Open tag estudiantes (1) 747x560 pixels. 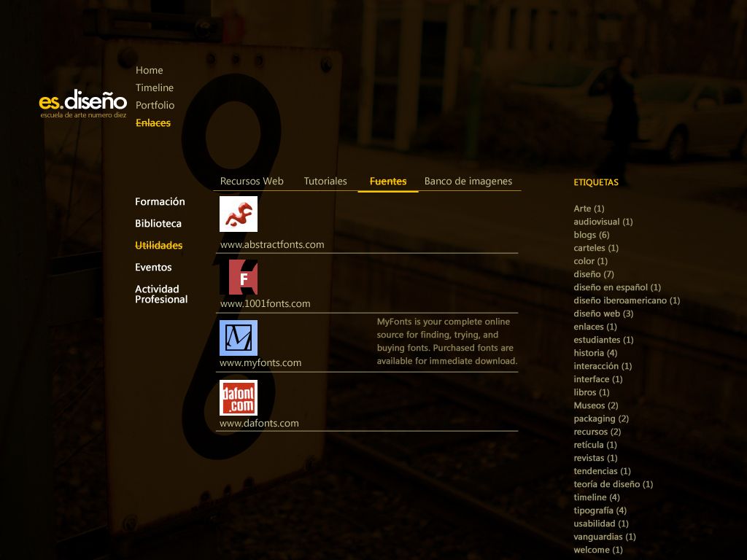tap(603, 340)
